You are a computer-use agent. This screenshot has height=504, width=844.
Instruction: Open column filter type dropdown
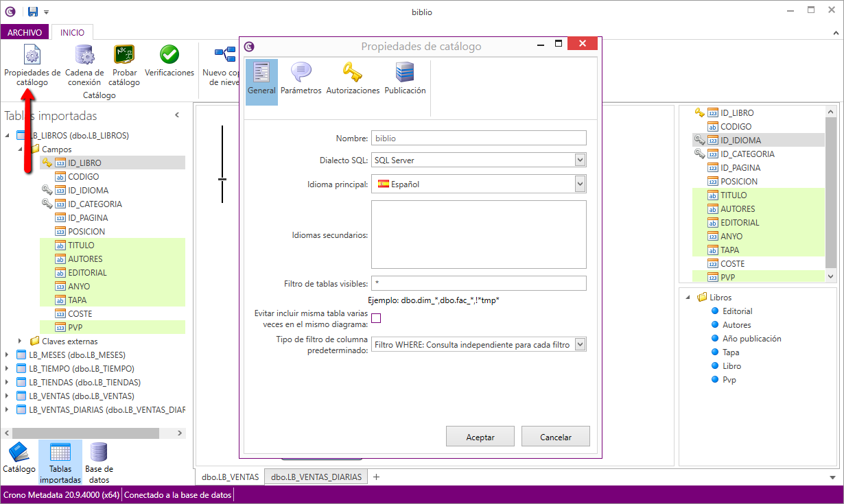tap(580, 344)
